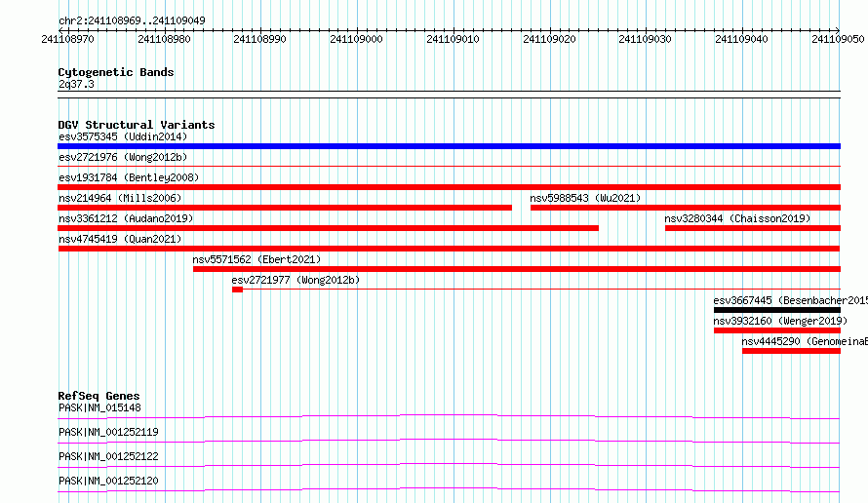Click the esv1931784 (Bentley2008) variant label
The image size is (868, 503).
[129, 177]
